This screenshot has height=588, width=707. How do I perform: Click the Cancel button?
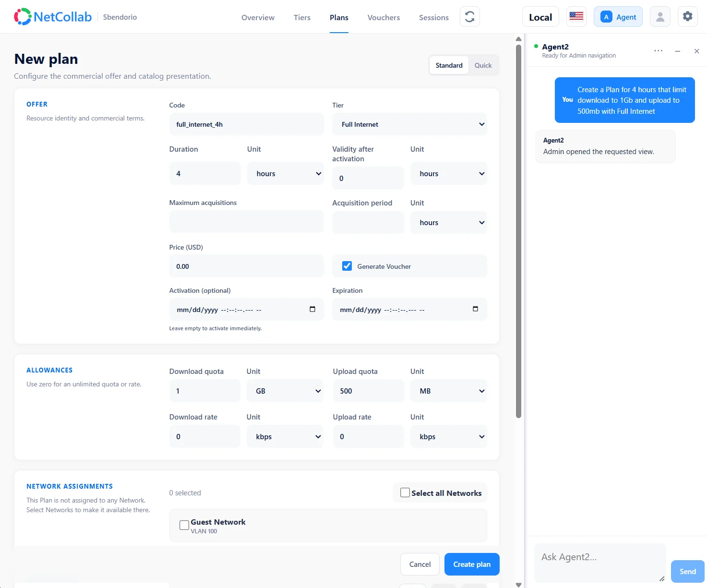point(420,564)
